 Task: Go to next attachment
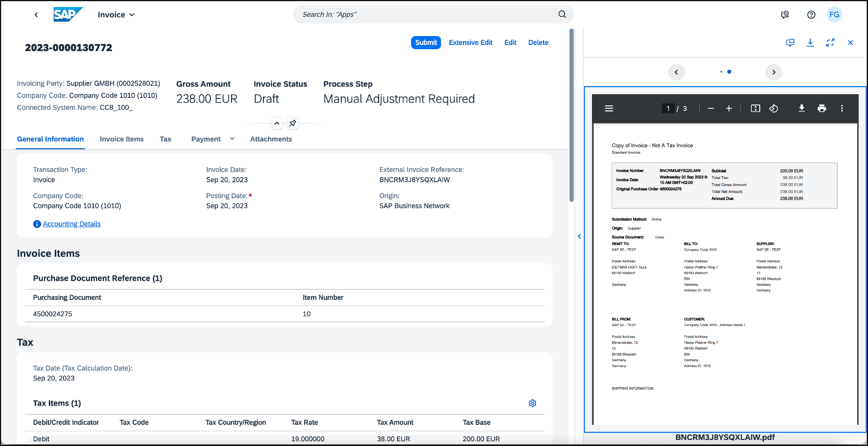pos(774,72)
